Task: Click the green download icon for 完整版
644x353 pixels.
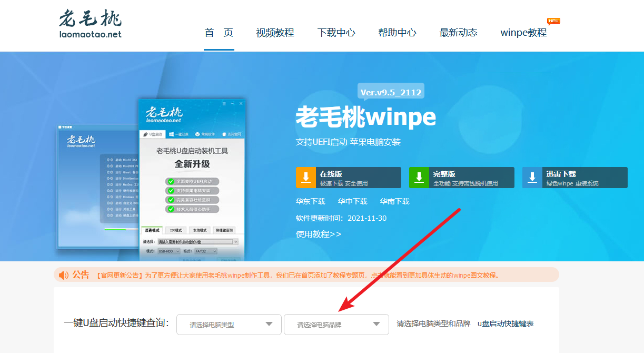Action: point(419,178)
